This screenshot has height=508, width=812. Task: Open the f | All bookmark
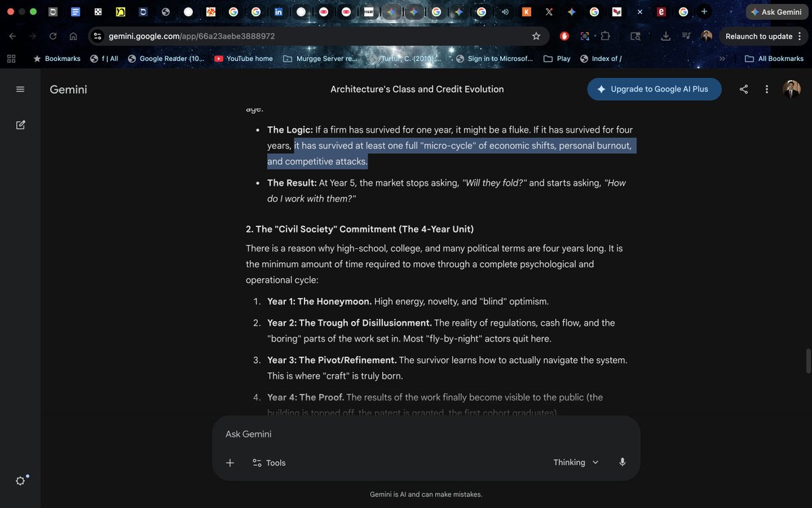[x=104, y=59]
